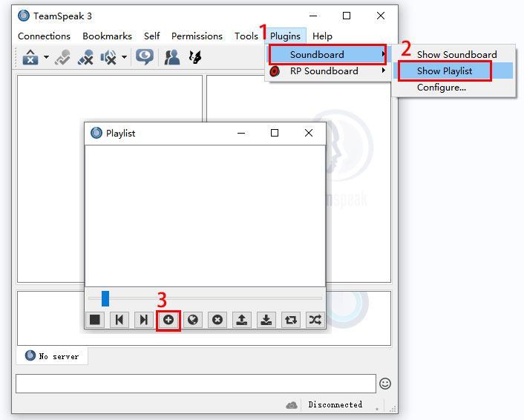The width and height of the screenshot is (524, 420).
Task: Minimize the TeamSpeak 3 main window
Action: [313, 16]
